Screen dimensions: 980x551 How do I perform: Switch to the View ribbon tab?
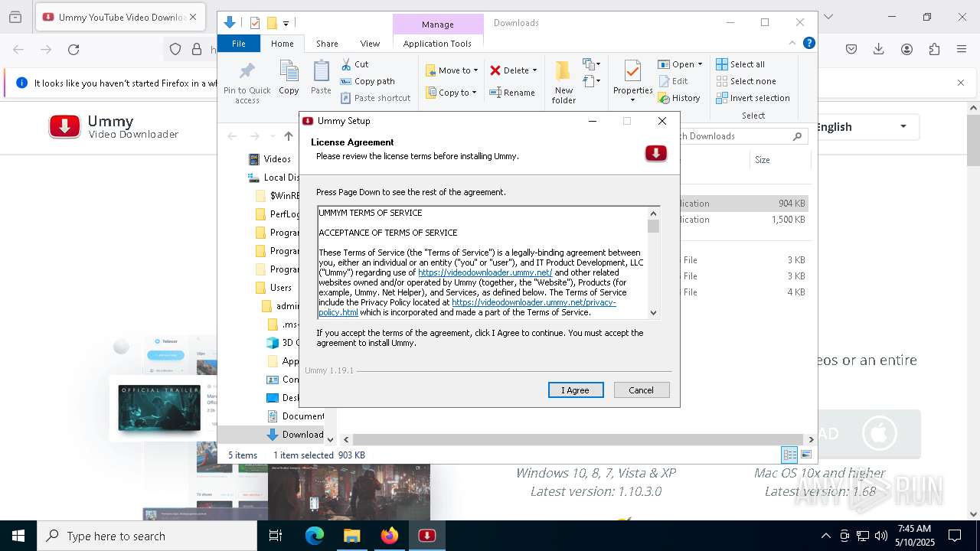click(370, 44)
